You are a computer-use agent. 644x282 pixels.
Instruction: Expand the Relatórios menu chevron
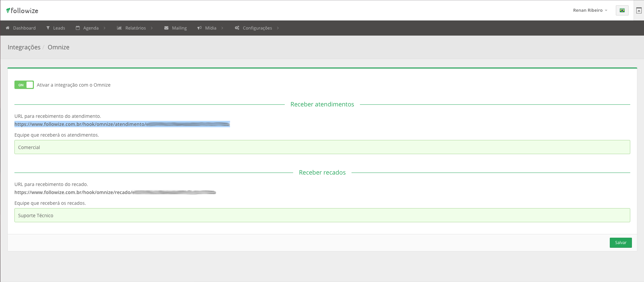[152, 28]
